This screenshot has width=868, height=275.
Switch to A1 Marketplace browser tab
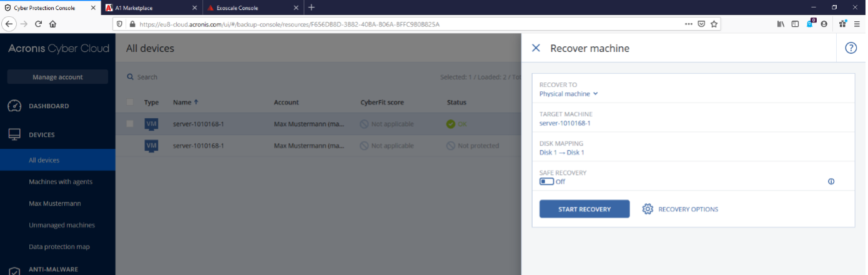point(150,7)
